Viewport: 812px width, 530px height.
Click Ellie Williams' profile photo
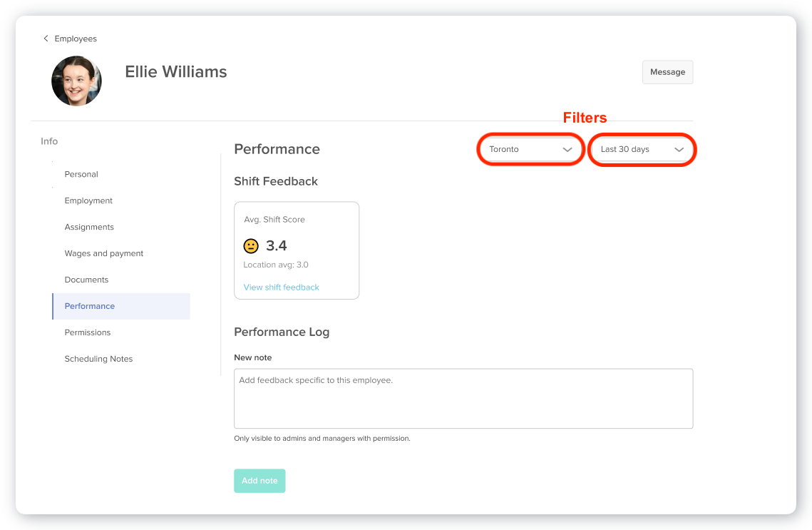(x=77, y=81)
